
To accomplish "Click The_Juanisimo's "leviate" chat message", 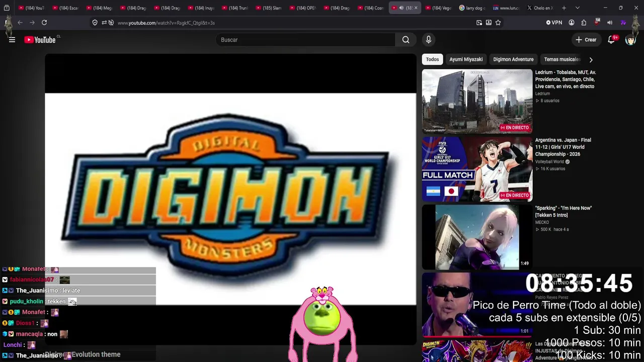I will [71, 291].
